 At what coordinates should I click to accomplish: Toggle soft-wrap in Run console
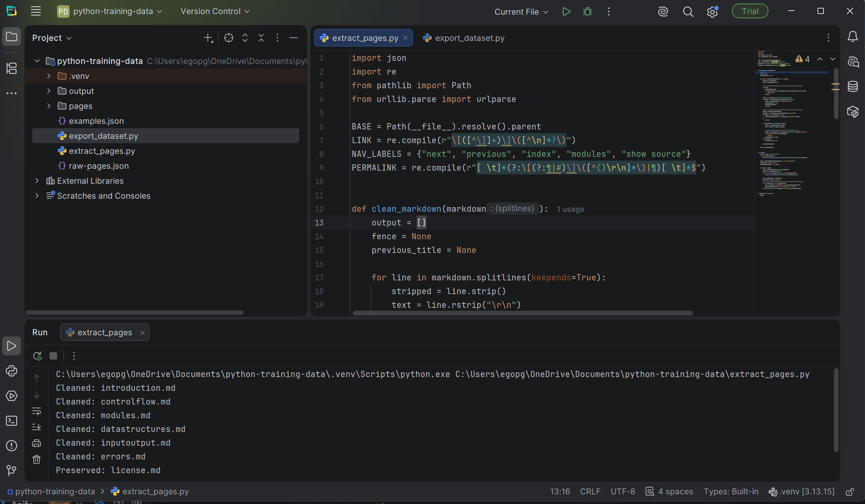coord(37,411)
